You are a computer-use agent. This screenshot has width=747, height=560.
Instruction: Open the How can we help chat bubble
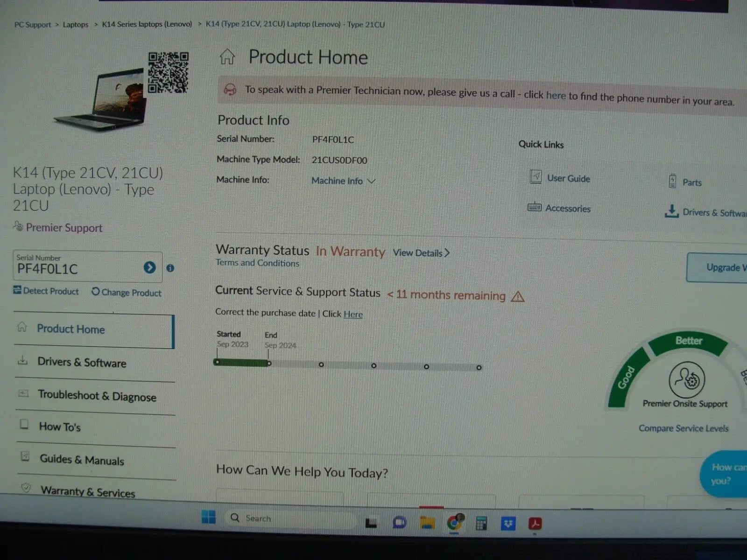pos(724,474)
